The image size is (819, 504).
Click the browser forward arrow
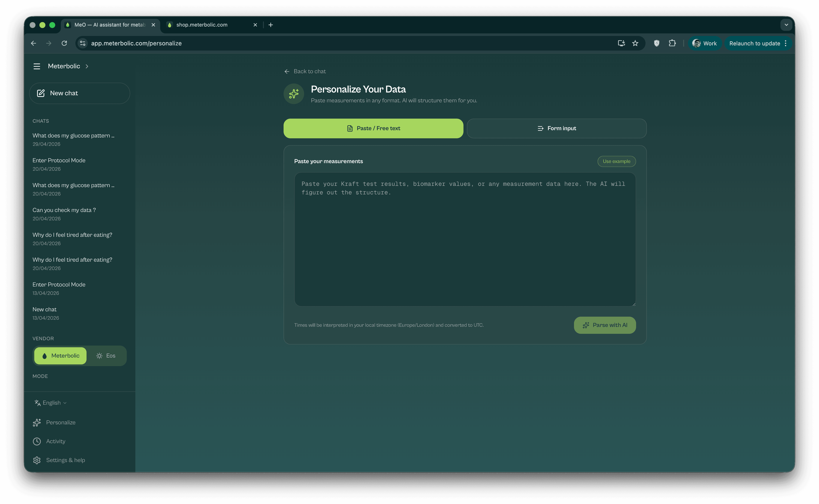tap(49, 43)
